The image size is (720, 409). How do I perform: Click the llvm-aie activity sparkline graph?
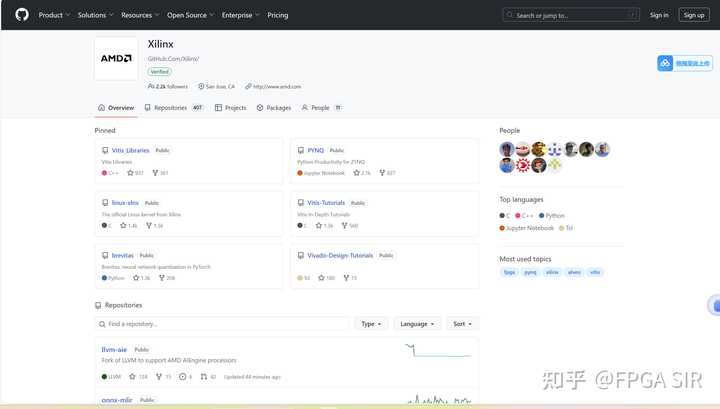click(438, 350)
